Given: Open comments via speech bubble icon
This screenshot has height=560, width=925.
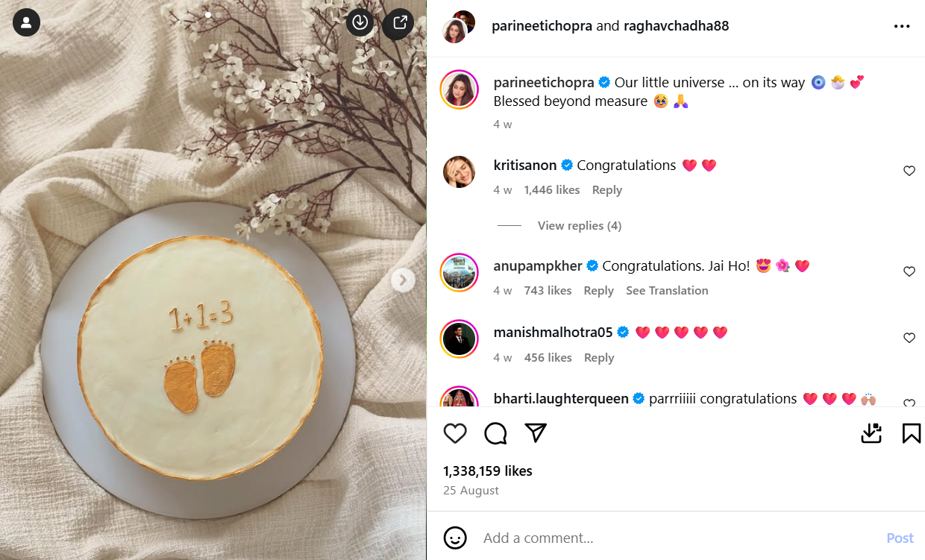Looking at the screenshot, I should point(495,433).
